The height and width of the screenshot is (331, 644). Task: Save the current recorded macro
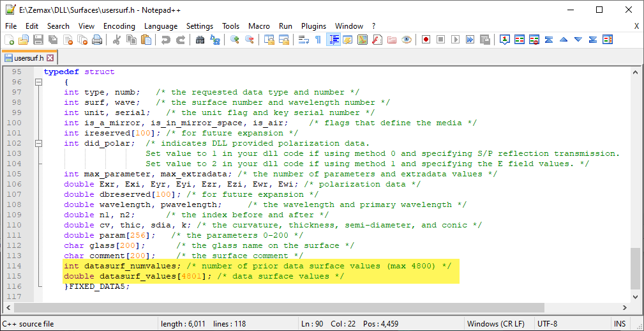click(x=485, y=40)
